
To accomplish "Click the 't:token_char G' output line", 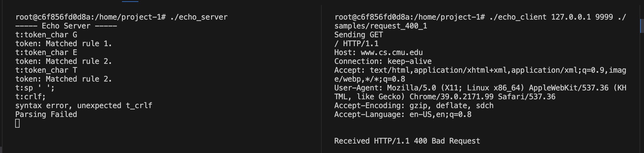I will coord(46,35).
